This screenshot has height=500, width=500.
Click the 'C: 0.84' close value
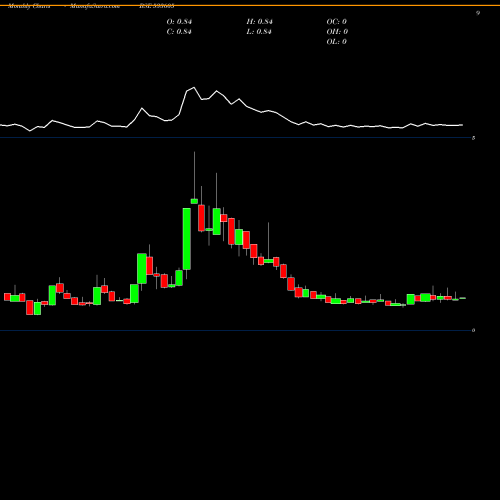[x=179, y=32]
